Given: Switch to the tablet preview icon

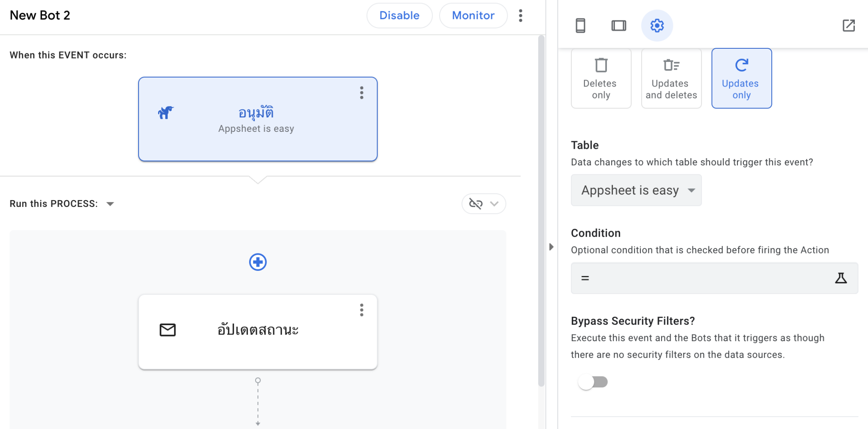Looking at the screenshot, I should click(619, 25).
